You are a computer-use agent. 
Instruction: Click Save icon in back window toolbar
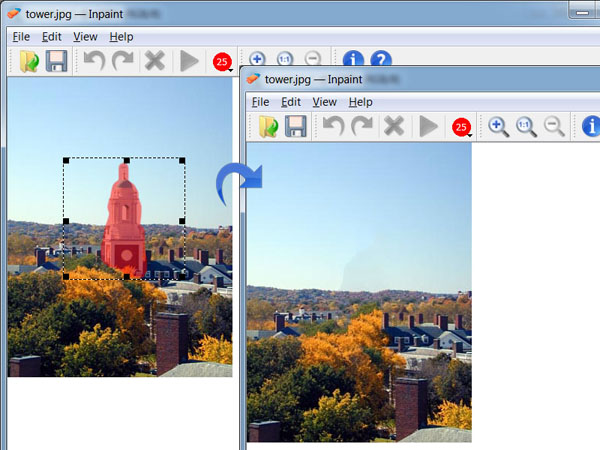tap(57, 62)
